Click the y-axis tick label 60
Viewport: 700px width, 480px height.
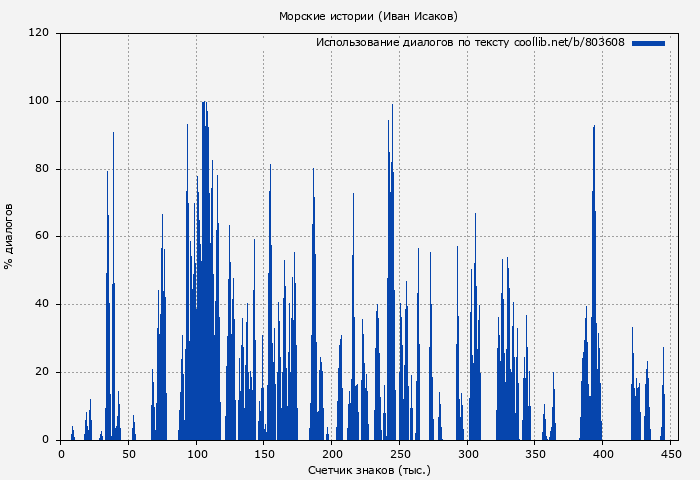coord(42,237)
